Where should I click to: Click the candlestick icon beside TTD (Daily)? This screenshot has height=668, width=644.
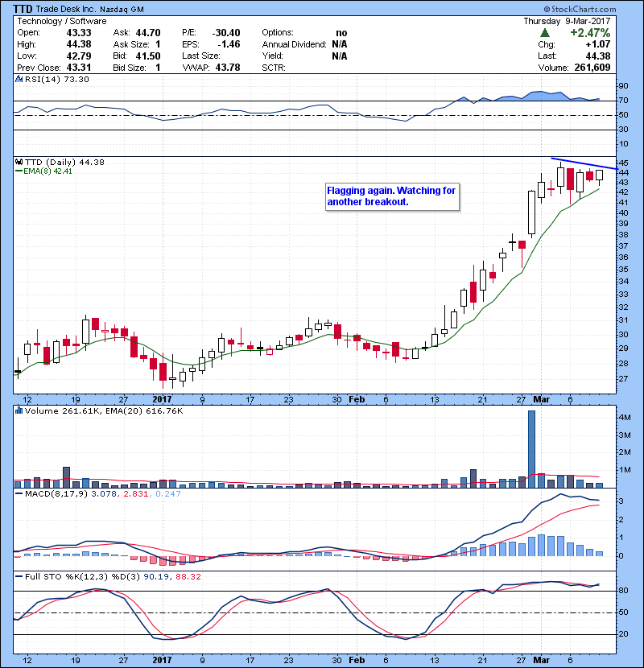click(19, 163)
